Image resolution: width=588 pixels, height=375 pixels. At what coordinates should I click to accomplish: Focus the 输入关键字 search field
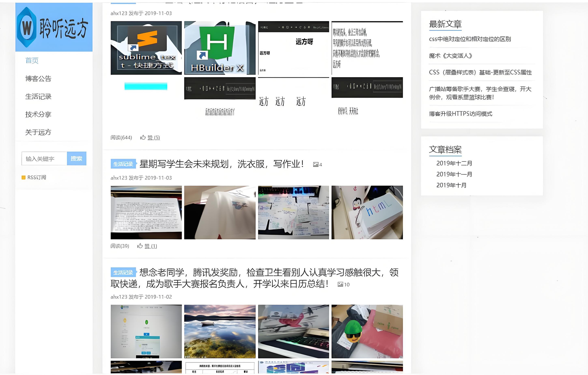pyautogui.click(x=44, y=158)
